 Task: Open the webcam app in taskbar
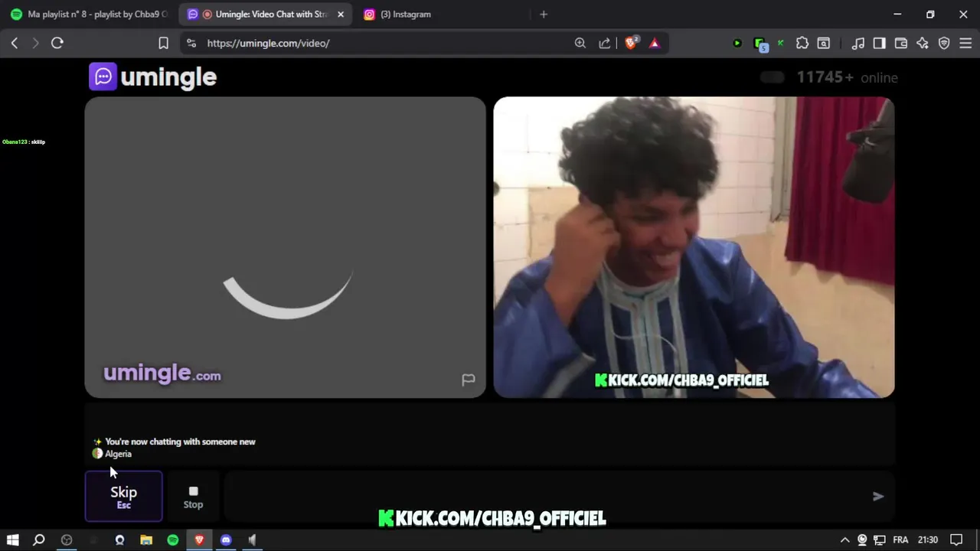tap(119, 540)
